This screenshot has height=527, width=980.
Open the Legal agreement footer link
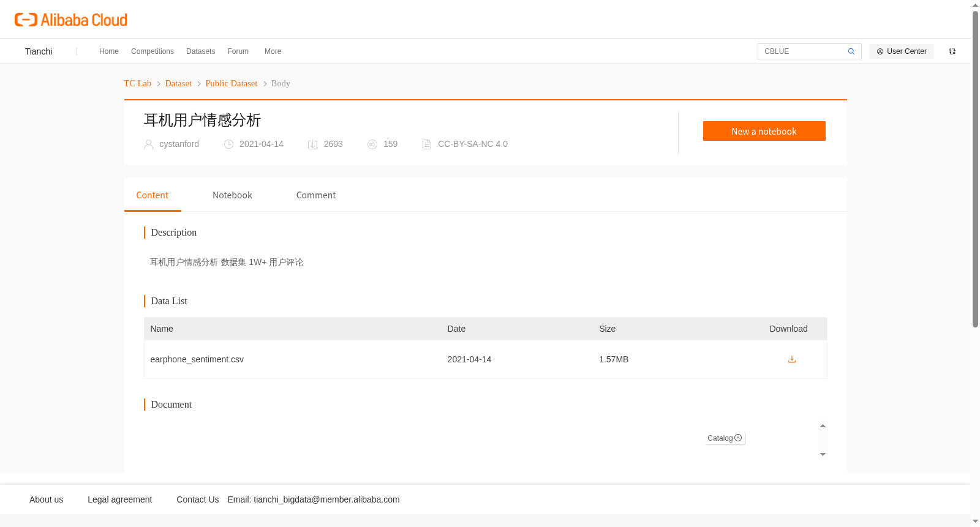pyautogui.click(x=119, y=499)
